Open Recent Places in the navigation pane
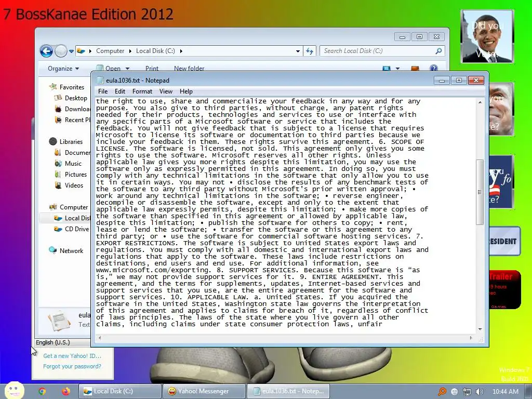This screenshot has height=399, width=532. (73, 120)
